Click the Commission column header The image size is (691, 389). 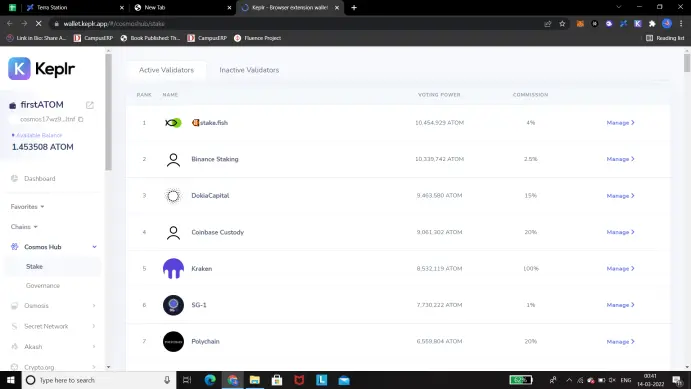[x=530, y=95]
